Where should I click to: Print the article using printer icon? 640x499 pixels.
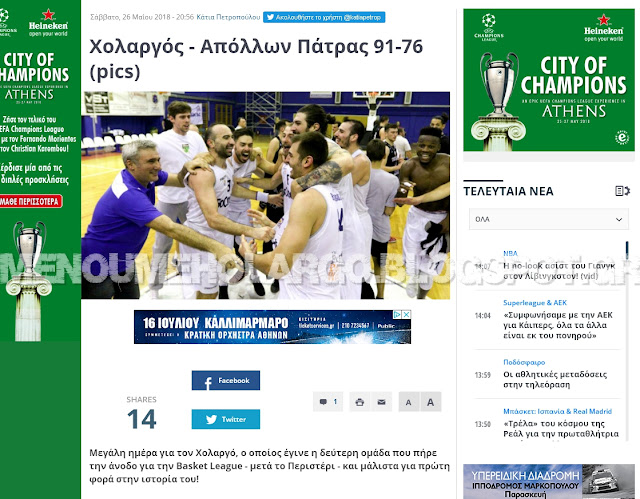pos(360,402)
